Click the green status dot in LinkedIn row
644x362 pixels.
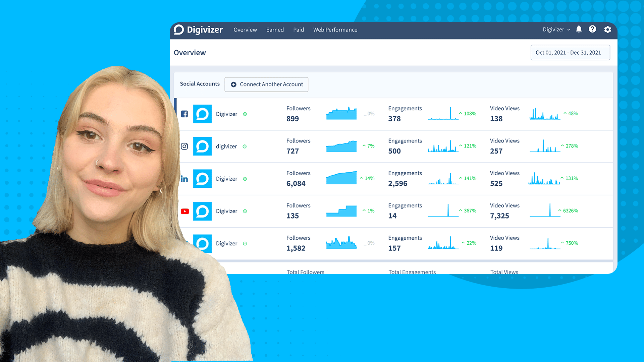[245, 179]
